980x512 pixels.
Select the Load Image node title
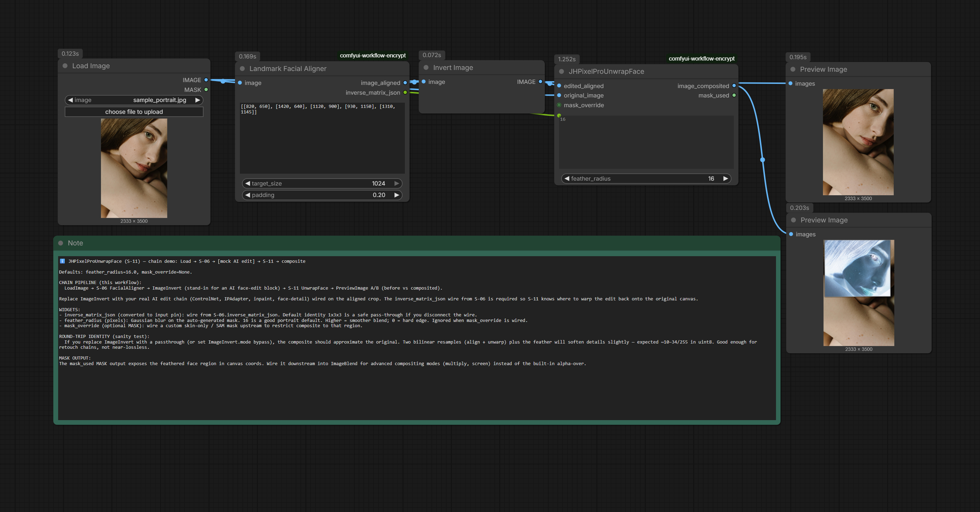pos(91,66)
